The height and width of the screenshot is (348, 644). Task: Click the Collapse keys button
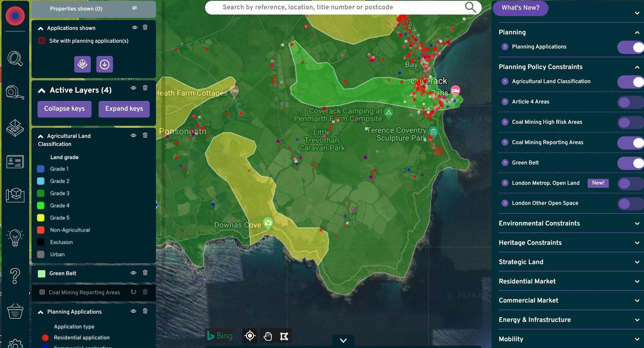click(64, 109)
